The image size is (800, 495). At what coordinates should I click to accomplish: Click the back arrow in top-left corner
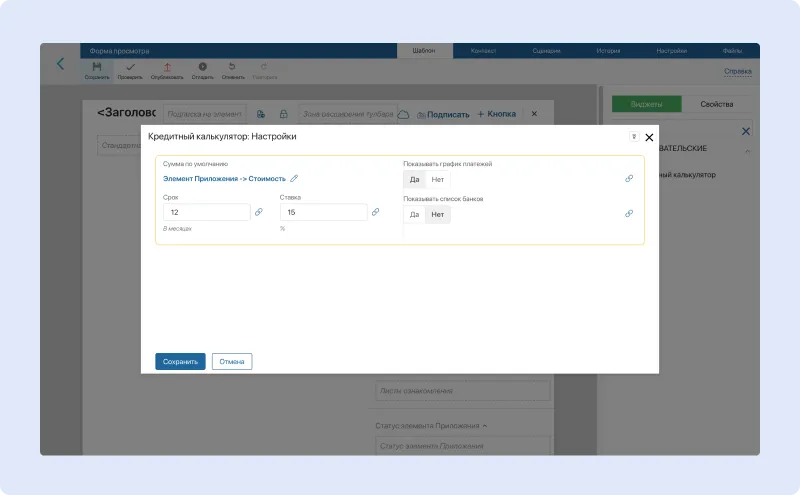(x=60, y=64)
